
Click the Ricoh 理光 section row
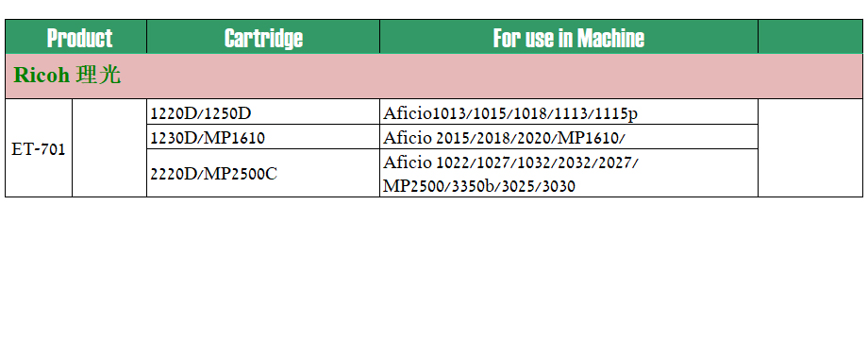click(434, 76)
